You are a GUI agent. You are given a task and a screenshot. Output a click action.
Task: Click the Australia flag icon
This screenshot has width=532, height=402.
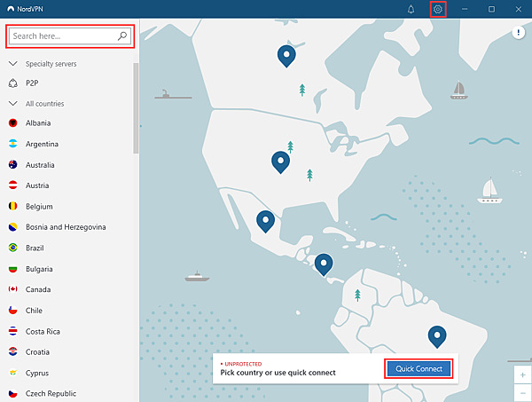pos(13,165)
